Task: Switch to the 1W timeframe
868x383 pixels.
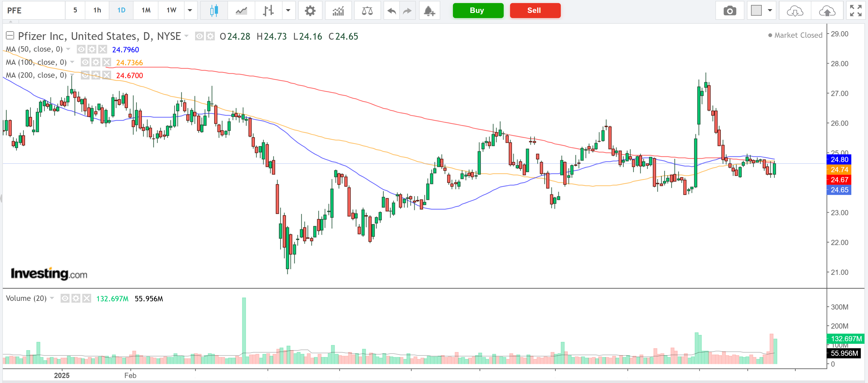Action: coord(171,10)
